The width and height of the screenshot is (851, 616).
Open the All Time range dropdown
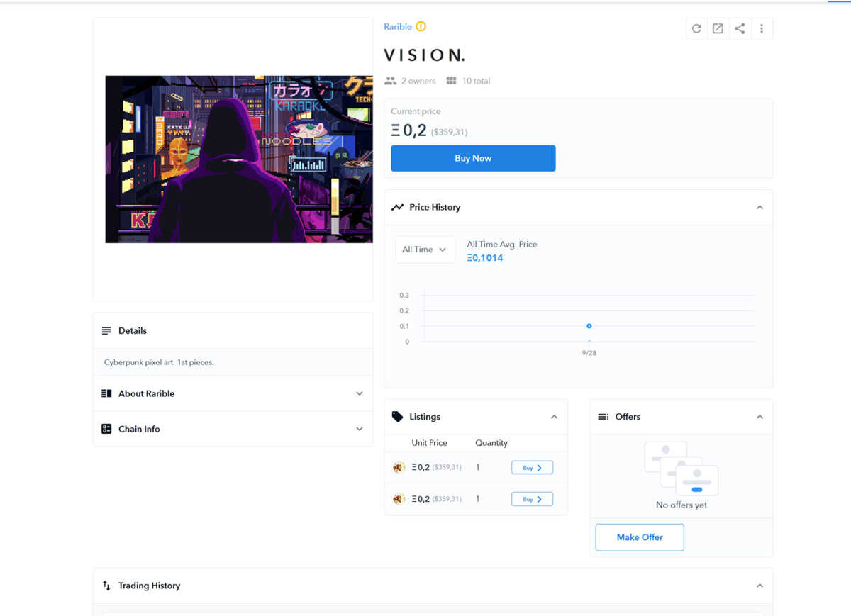point(424,250)
